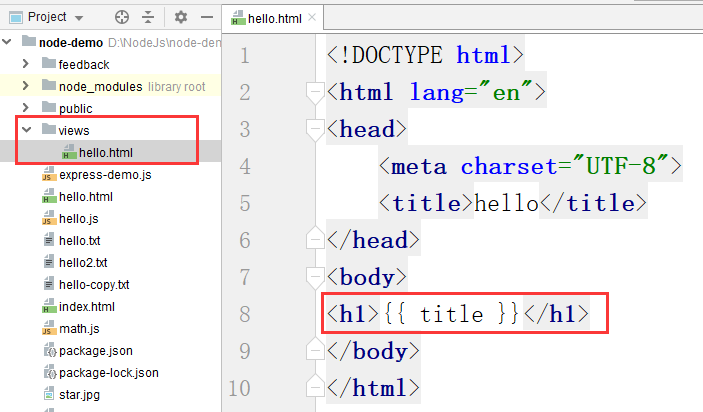Expand the public folder
The height and width of the screenshot is (412, 703).
(26, 108)
